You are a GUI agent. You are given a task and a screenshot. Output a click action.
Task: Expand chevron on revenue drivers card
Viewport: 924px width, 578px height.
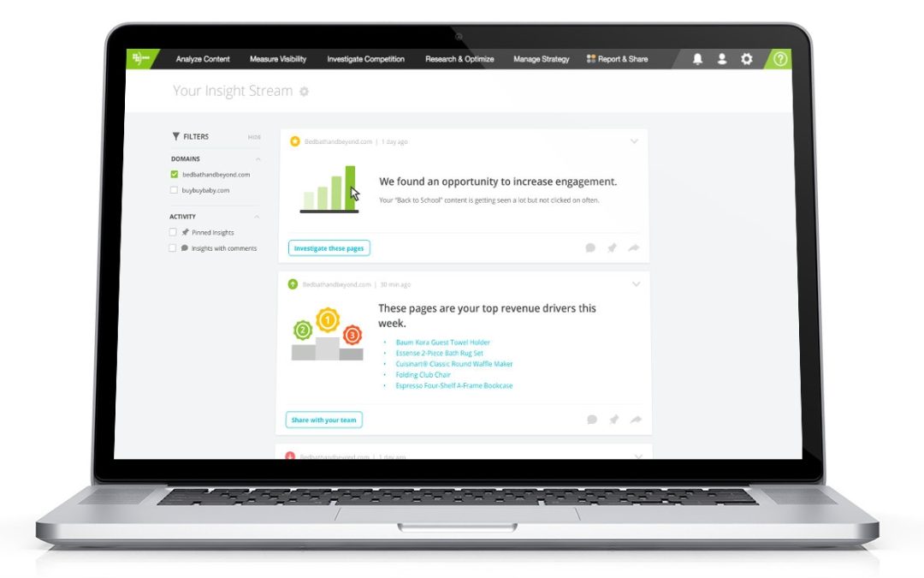[x=637, y=283]
